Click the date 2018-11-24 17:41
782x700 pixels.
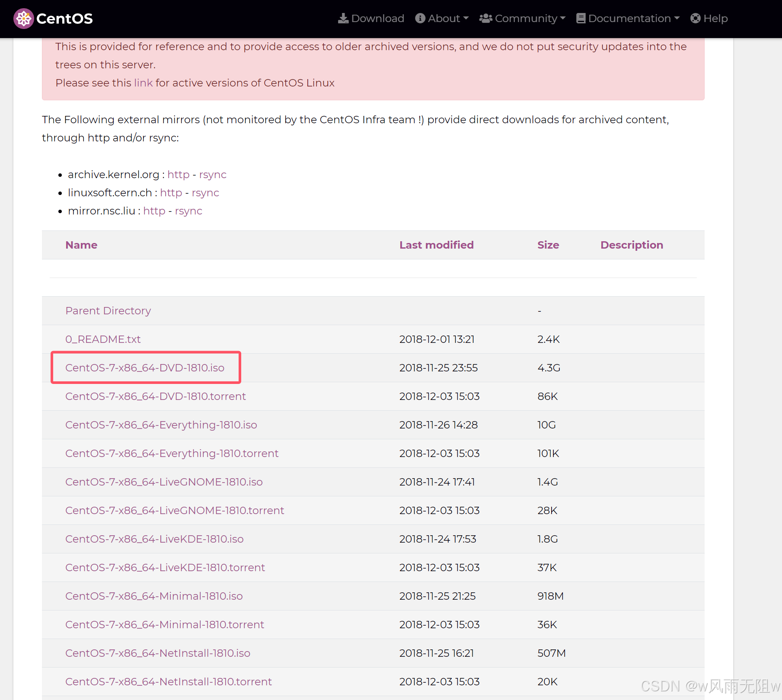[x=437, y=482]
